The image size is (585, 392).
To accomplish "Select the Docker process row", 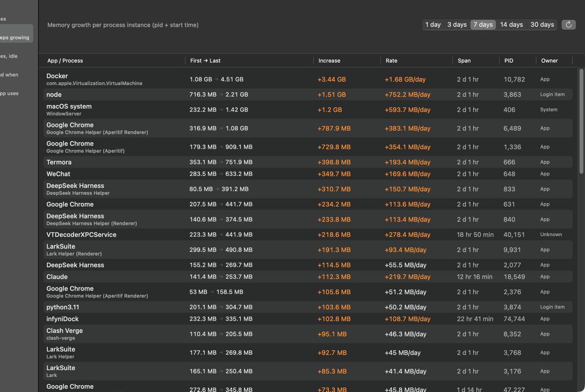I will pyautogui.click(x=308, y=79).
